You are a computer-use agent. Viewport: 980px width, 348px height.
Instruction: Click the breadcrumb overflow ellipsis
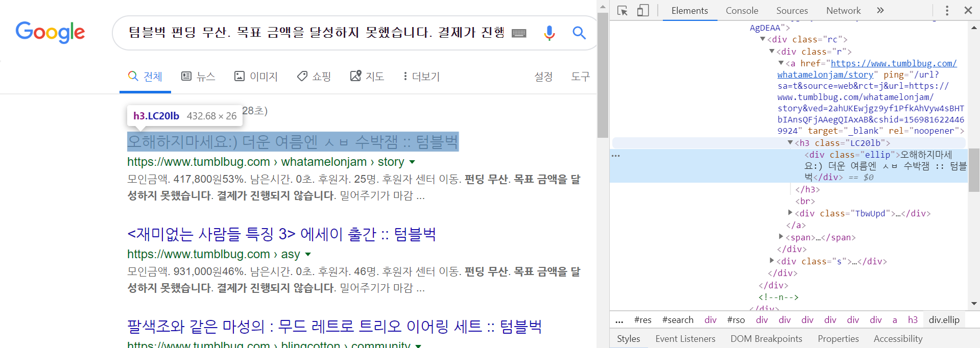tap(619, 321)
